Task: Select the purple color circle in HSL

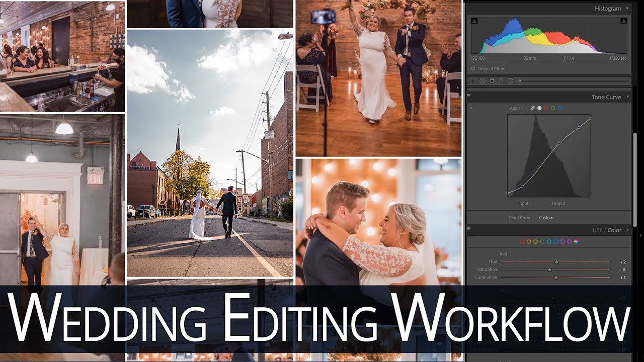Action: tap(562, 242)
